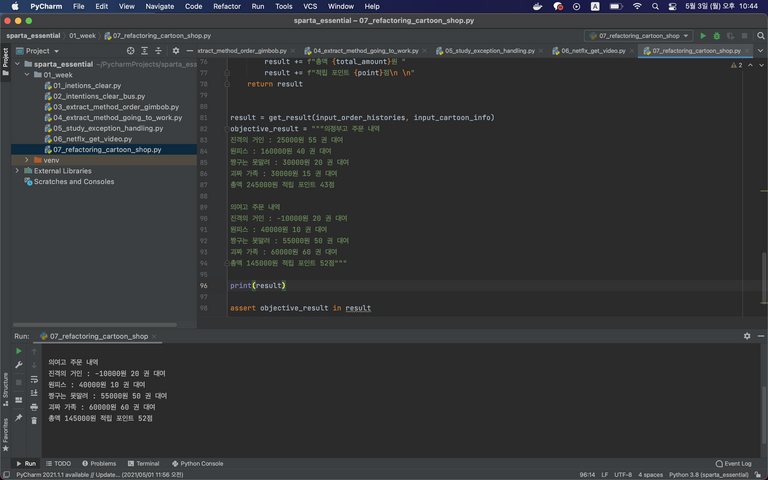Click the PyCharm 2021.1.1 update notification

pyautogui.click(x=99, y=475)
